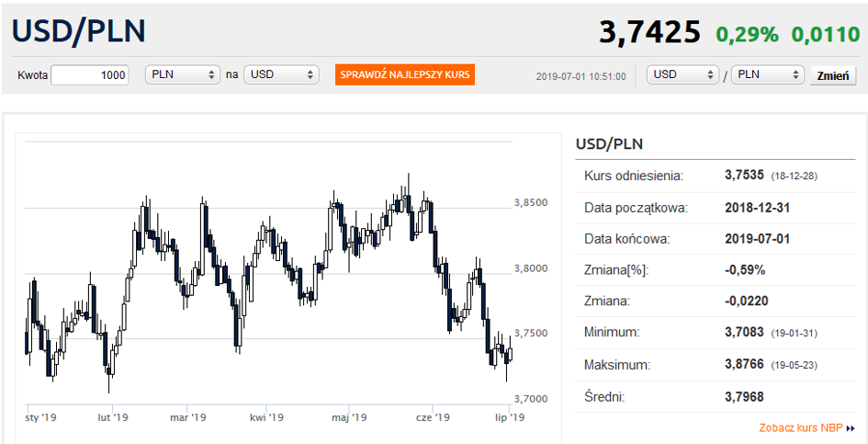Click the chart y-axis label 3,7000

[x=531, y=399]
